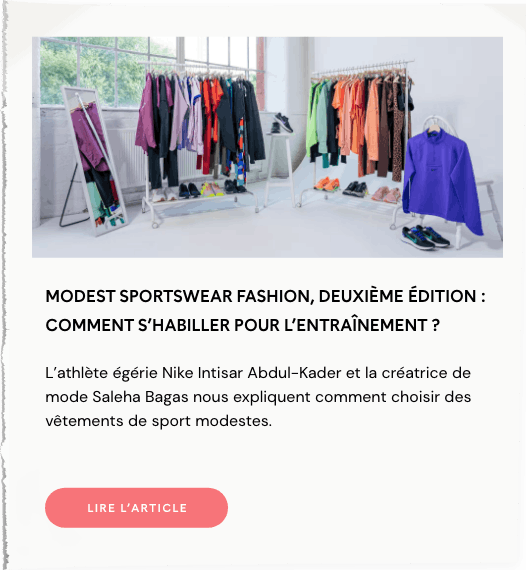Screen dimensions: 526x570
Task: Click the pink sneakers under the right rack
Action: 387,194
